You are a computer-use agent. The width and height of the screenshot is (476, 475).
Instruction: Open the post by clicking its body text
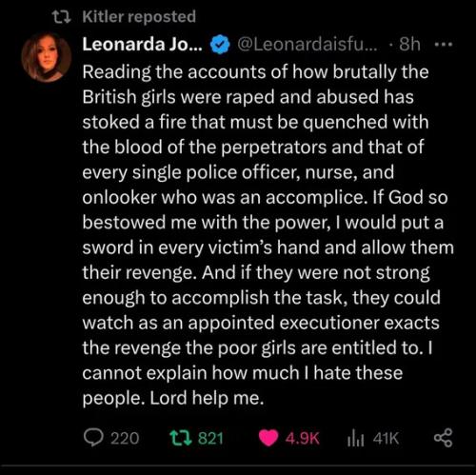click(x=268, y=235)
